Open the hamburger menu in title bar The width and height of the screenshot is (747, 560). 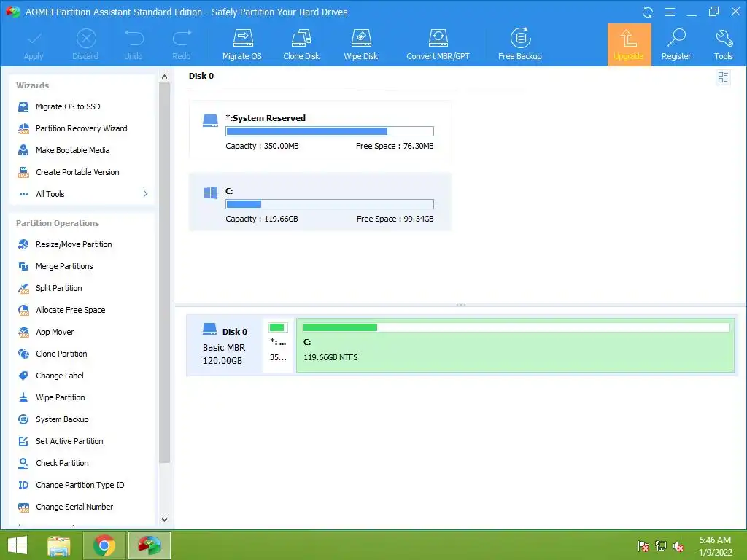coord(670,12)
